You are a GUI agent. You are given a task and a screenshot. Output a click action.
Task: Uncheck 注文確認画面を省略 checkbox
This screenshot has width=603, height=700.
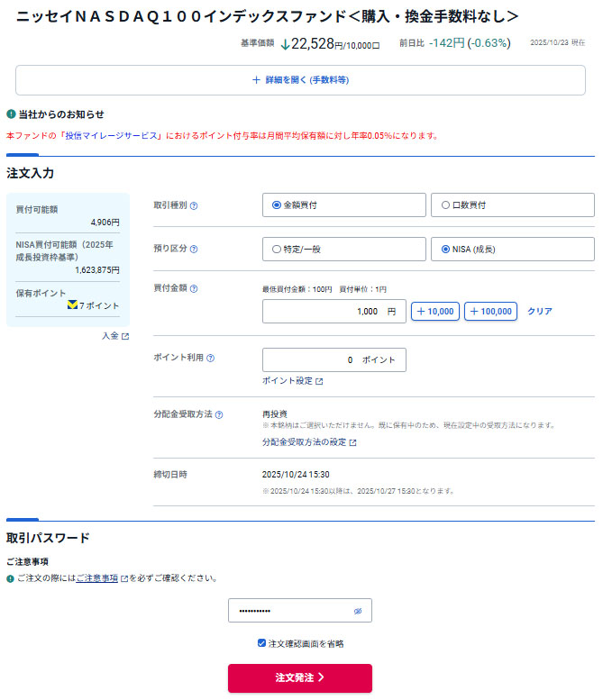261,643
